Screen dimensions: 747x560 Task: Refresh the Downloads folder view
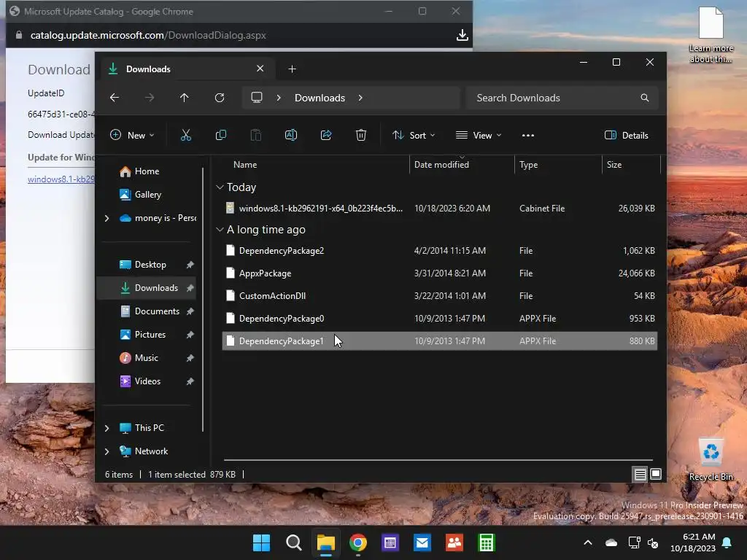click(x=220, y=98)
